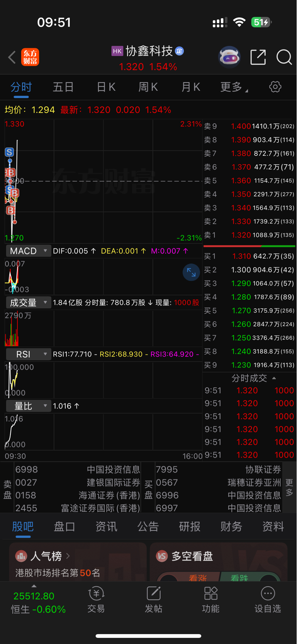297x644 pixels.
Task: Expand broker queue via 更多 on right
Action: [289, 487]
